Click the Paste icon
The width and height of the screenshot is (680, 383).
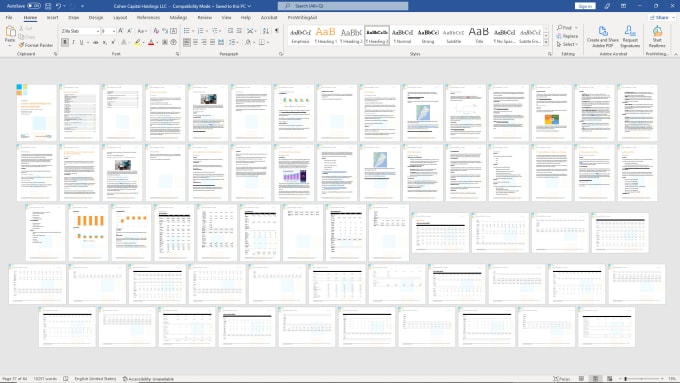click(10, 31)
